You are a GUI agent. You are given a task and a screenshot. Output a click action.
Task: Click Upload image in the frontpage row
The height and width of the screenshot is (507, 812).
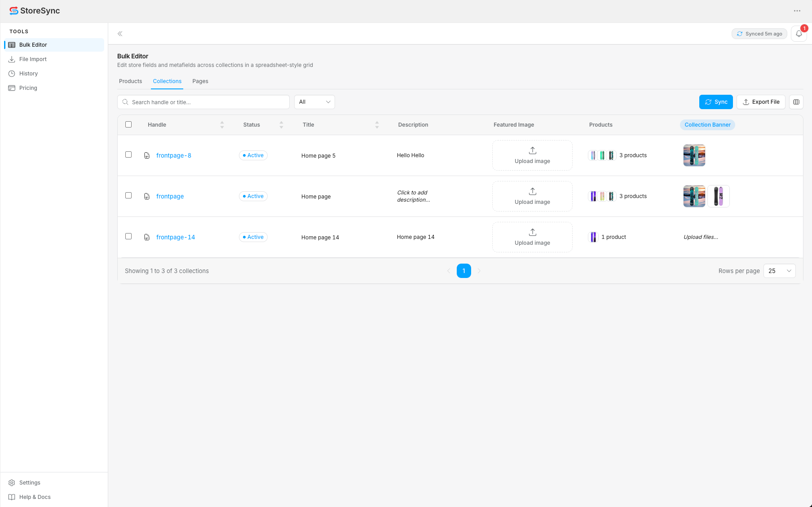(532, 196)
